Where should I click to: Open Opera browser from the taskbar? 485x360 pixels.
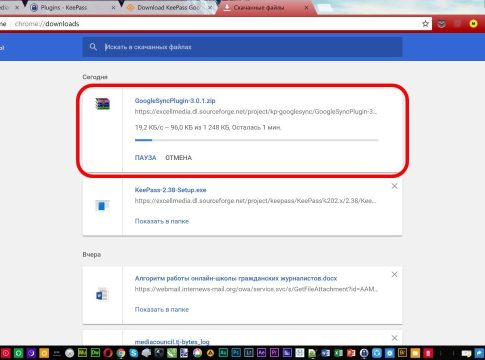point(108,353)
